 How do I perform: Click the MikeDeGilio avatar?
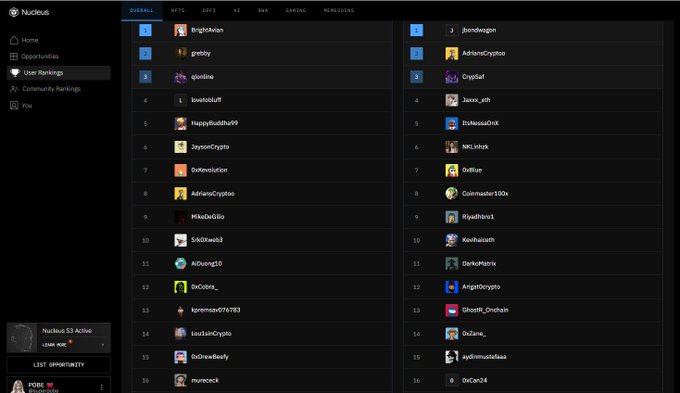coord(180,217)
